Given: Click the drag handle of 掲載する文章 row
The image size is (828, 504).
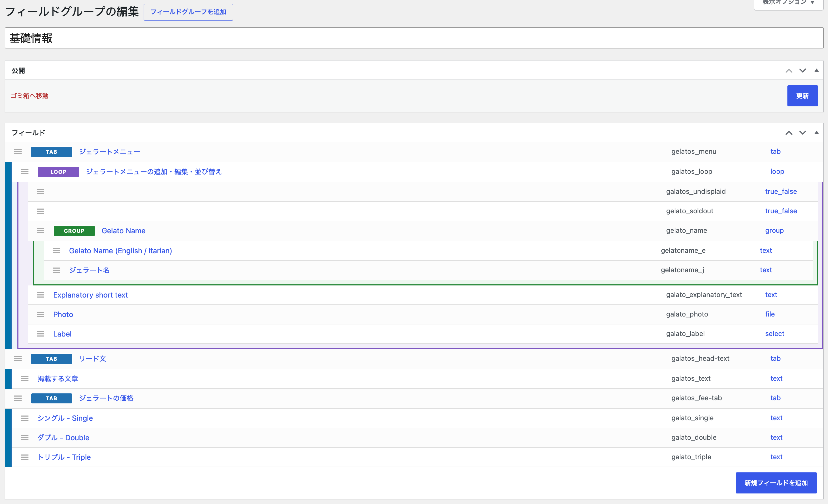Looking at the screenshot, I should 25,379.
